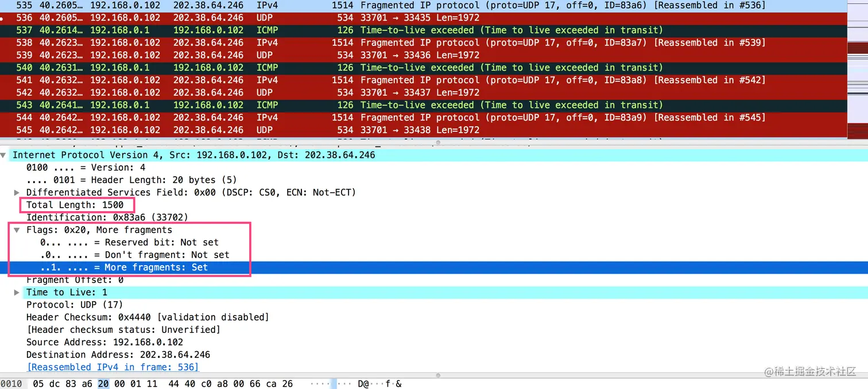Select packet 545 to port 33438
This screenshot has width=868, height=389.
click(x=424, y=130)
